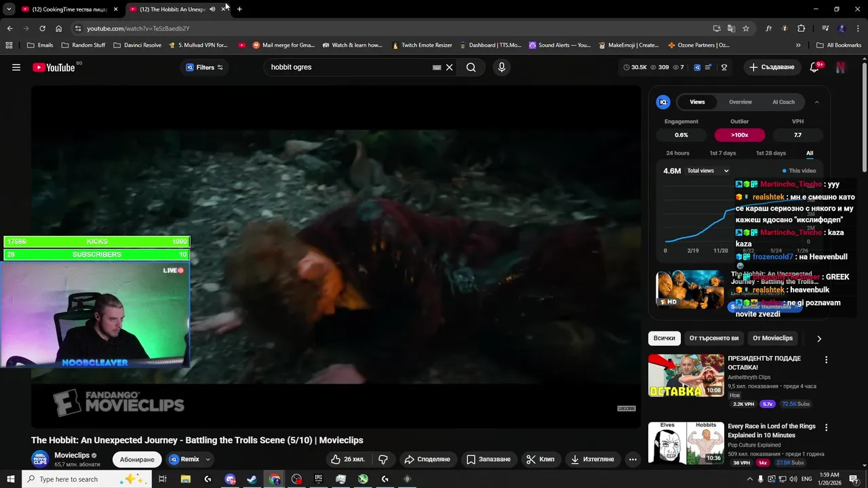Select the 1st 28 days range tab

coord(771,153)
